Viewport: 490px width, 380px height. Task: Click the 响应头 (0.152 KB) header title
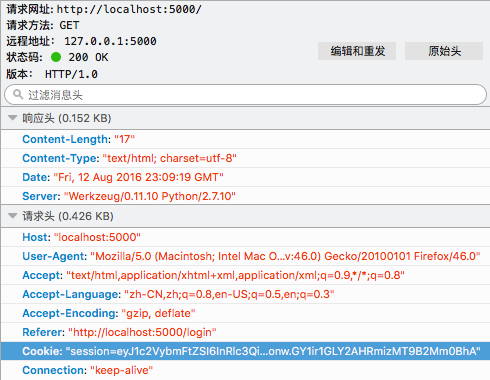tap(67, 118)
